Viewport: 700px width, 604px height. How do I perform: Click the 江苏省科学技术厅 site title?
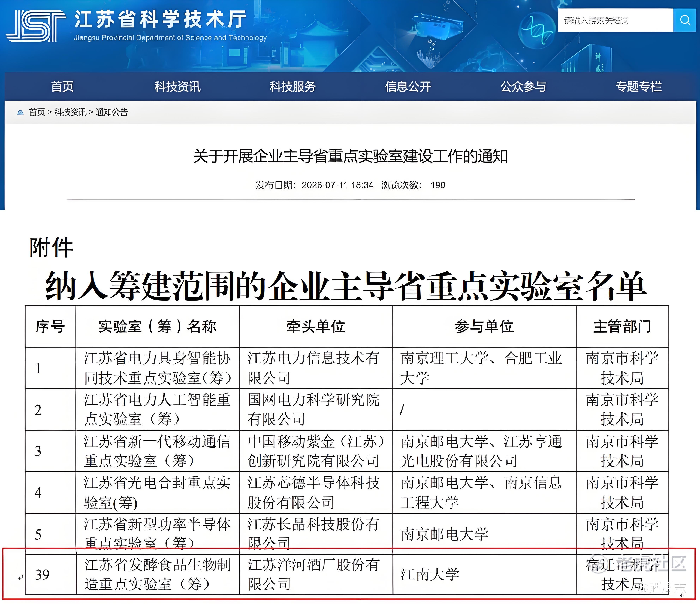(160, 19)
